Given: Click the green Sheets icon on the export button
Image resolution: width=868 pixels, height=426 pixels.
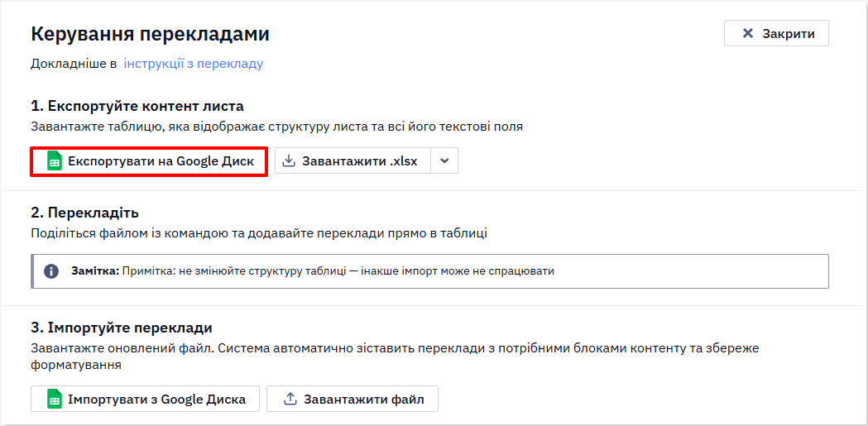Looking at the screenshot, I should (55, 161).
